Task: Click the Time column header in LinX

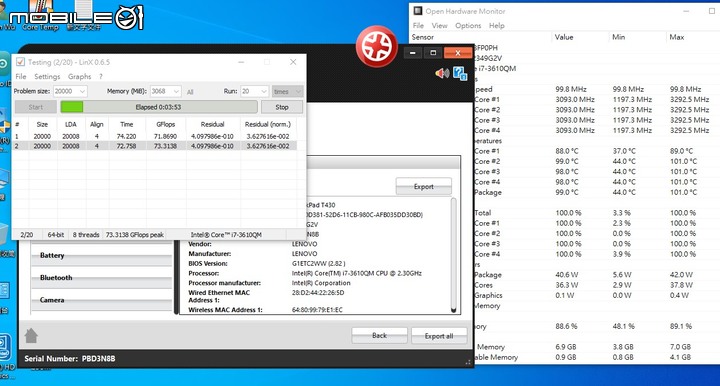Action: pyautogui.click(x=127, y=124)
